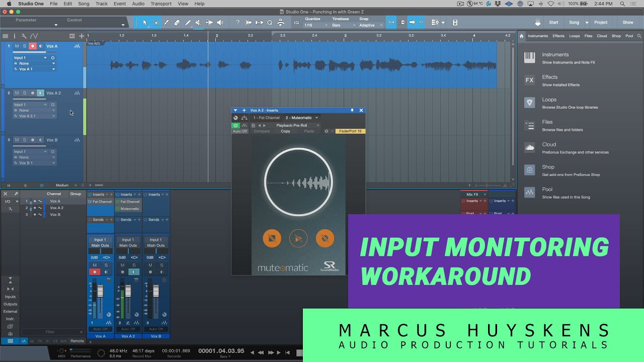Screen dimensions: 644x362
Task: Open the Effects FX browser icon
Action: pyautogui.click(x=529, y=80)
